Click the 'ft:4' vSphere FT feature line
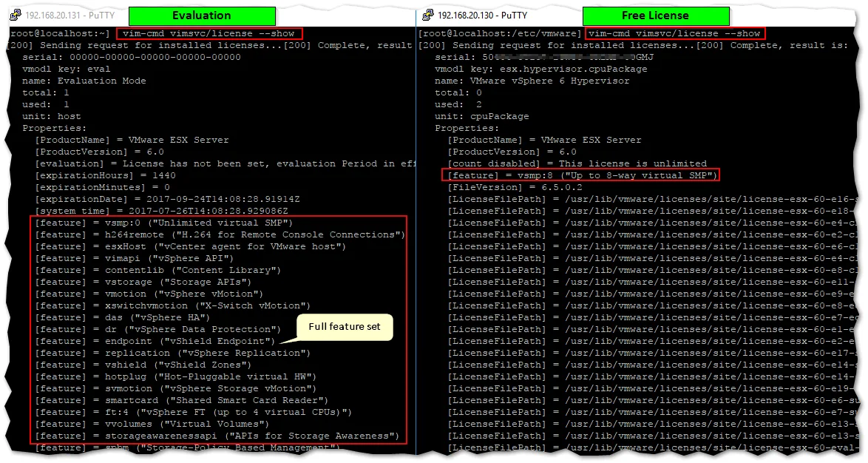This screenshot has width=868, height=463. 193,413
